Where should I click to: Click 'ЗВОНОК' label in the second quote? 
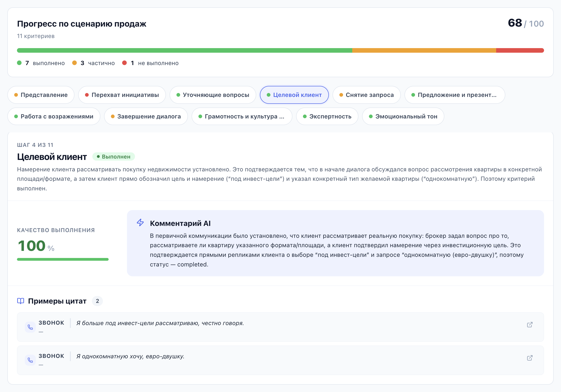click(x=51, y=356)
